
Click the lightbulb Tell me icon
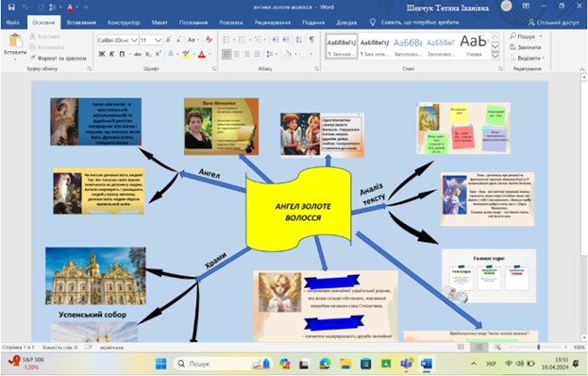[373, 23]
